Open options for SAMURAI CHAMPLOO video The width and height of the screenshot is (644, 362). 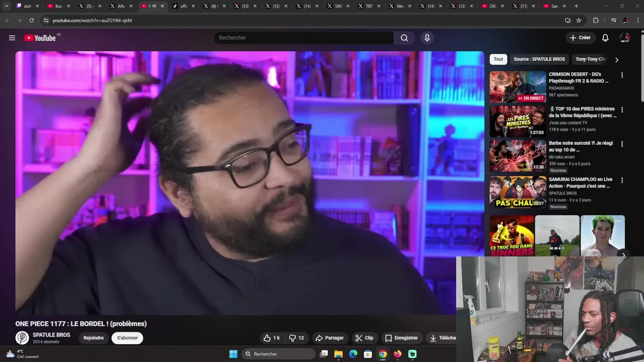click(x=622, y=180)
